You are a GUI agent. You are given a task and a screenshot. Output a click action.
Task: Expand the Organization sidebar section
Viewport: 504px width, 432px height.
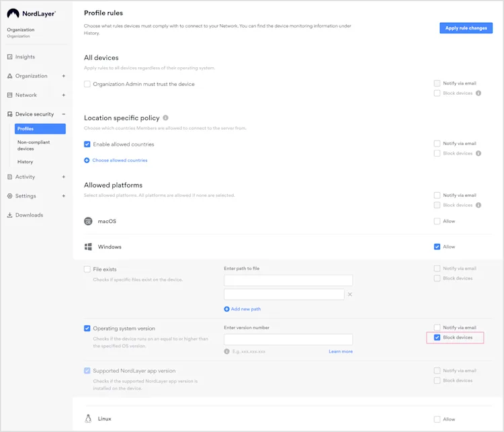tap(64, 76)
